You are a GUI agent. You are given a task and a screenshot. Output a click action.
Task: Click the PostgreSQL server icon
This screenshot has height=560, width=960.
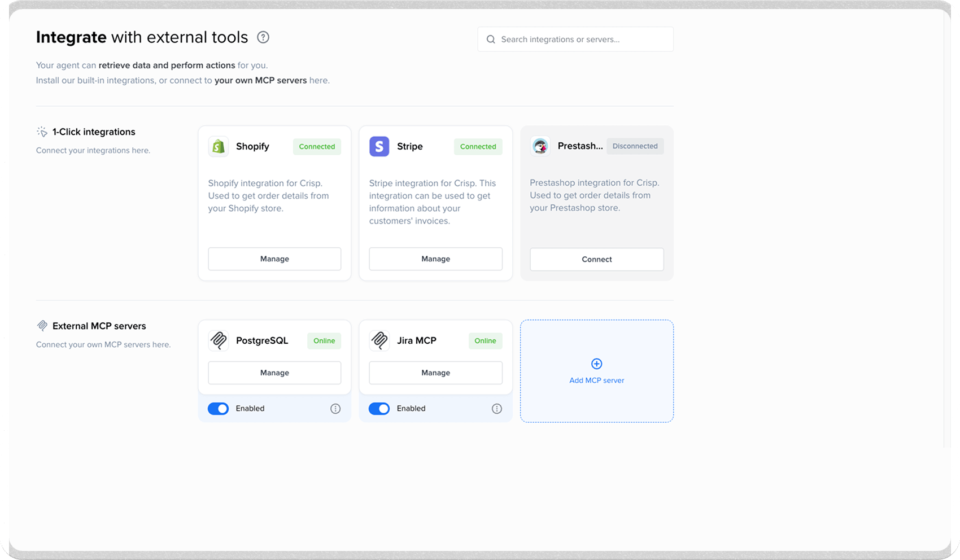tap(219, 340)
